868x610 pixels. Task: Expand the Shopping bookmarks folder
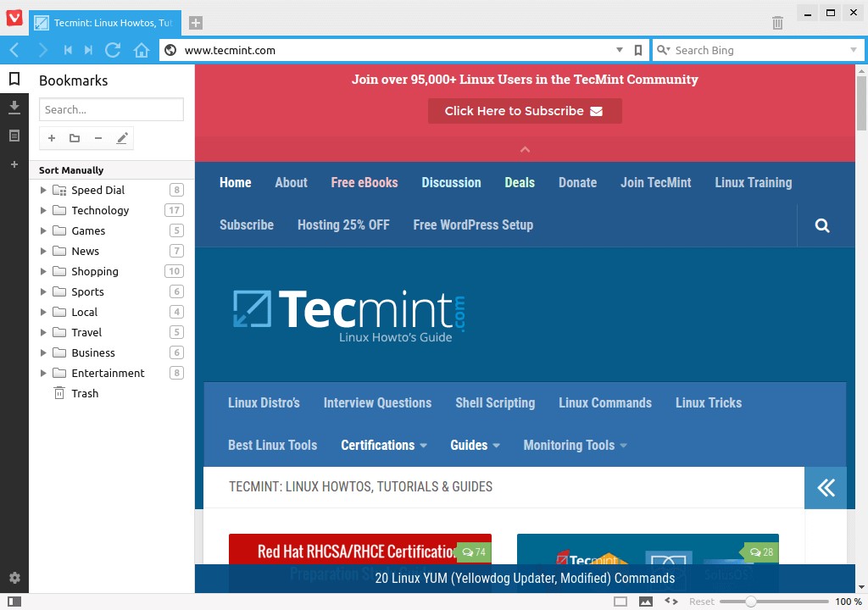(43, 271)
